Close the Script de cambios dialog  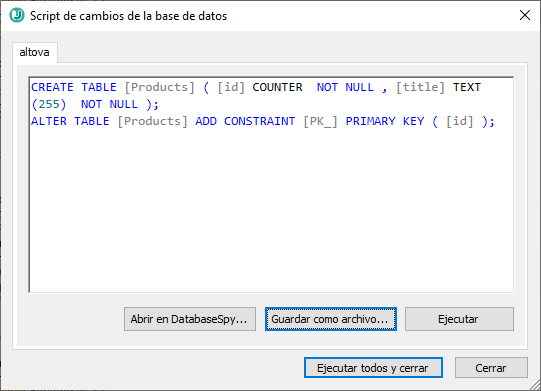[x=525, y=15]
